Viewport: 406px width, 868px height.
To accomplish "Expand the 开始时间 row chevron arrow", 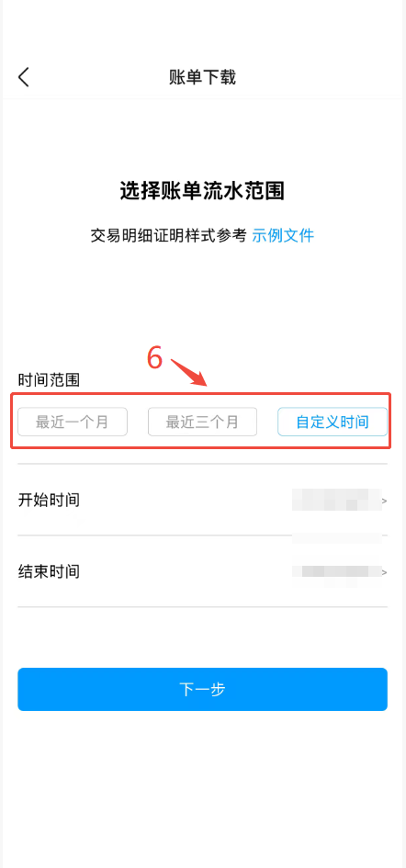I will tap(384, 501).
